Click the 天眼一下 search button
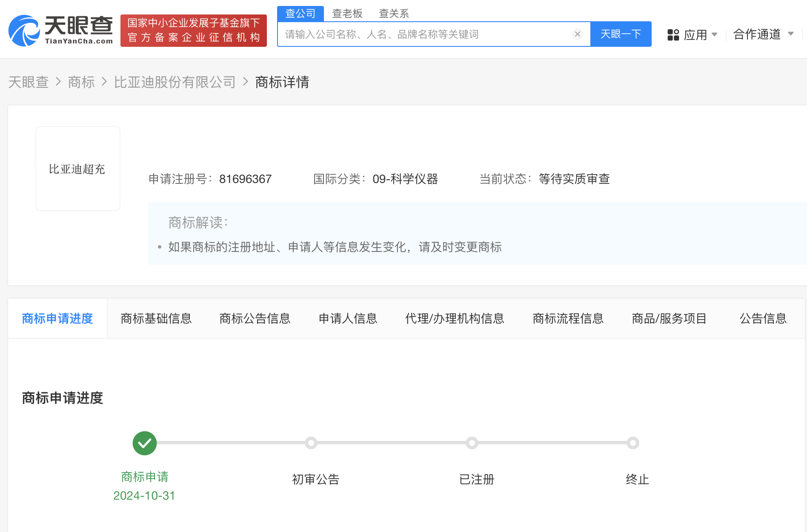 pos(621,34)
